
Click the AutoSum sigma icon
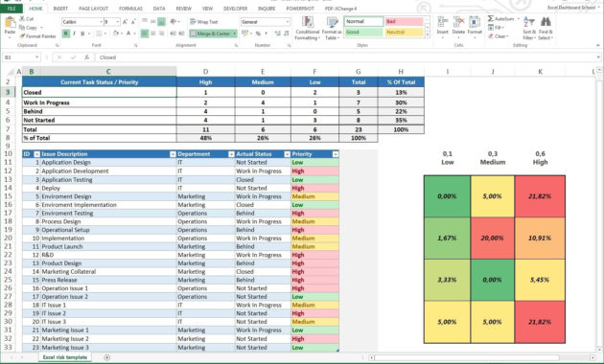coord(490,18)
